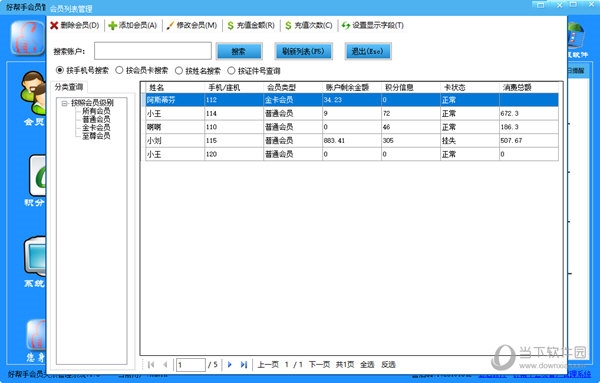Sort by 账户剩余金额 column header
Screen dimensions: 600x383
click(x=352, y=88)
